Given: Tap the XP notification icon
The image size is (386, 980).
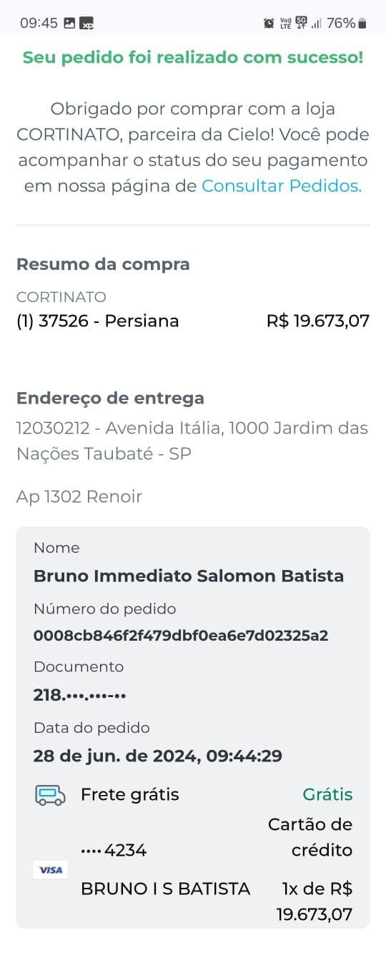Looking at the screenshot, I should [86, 23].
